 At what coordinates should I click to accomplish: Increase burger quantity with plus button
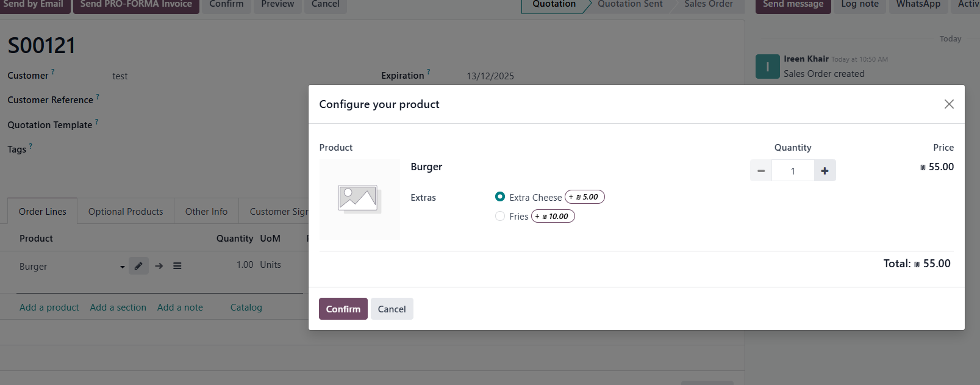point(824,171)
